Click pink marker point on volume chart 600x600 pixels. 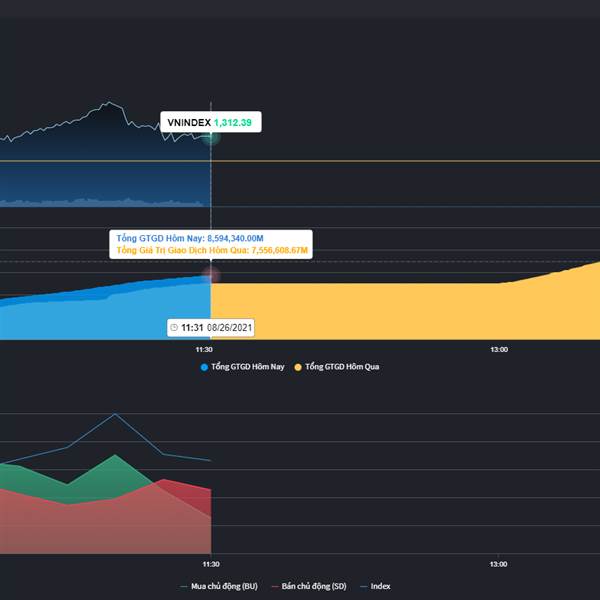click(211, 275)
